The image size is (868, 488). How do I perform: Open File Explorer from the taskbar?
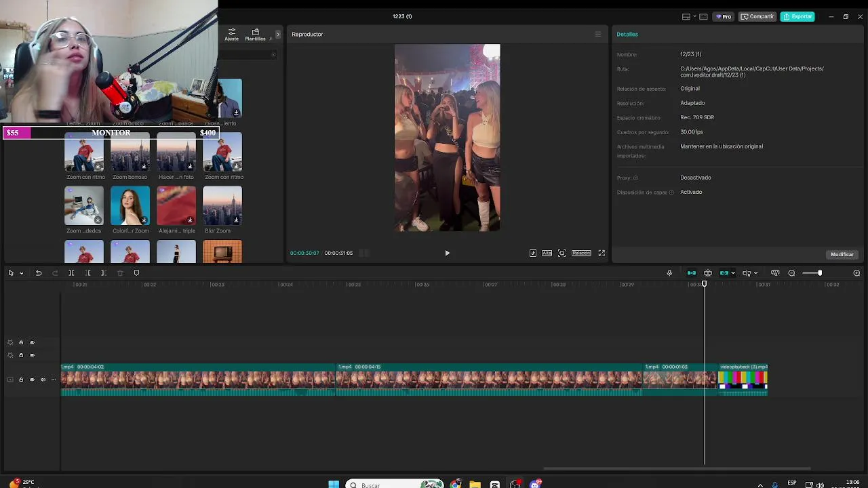[475, 485]
